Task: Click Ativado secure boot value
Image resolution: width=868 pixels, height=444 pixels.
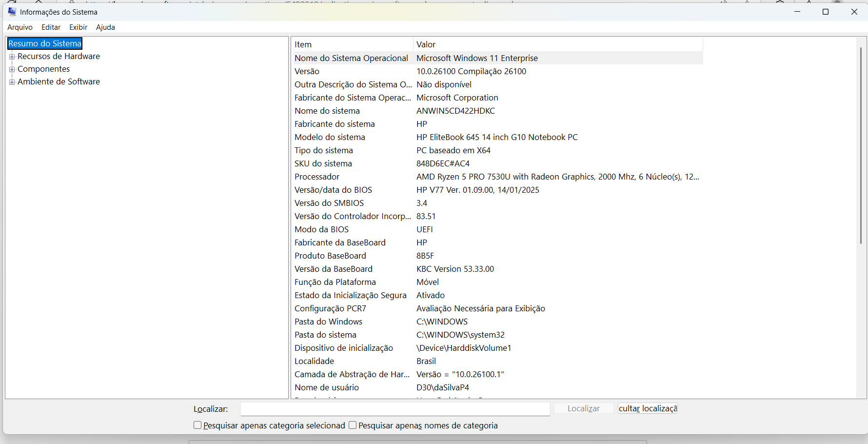Action: 431,295
